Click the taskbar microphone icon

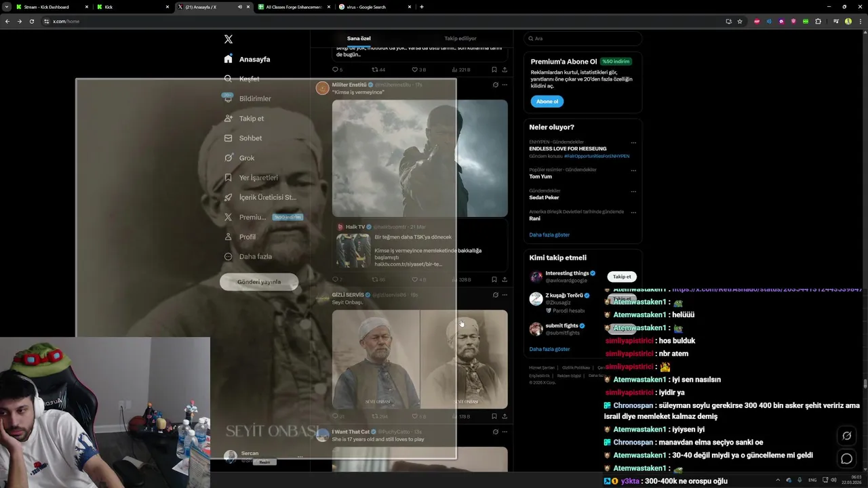coord(800,480)
